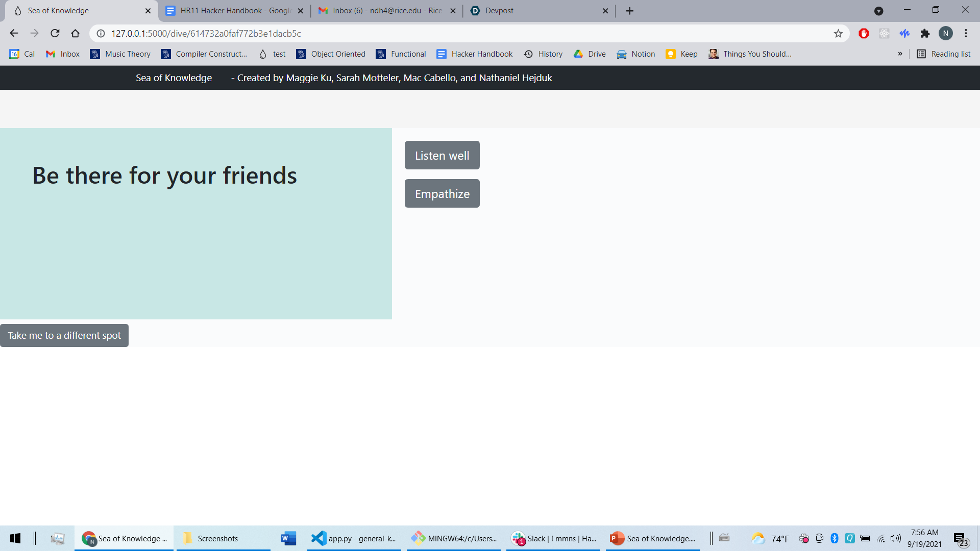The width and height of the screenshot is (980, 551).
Task: Bookmark this page with star icon
Action: [838, 34]
